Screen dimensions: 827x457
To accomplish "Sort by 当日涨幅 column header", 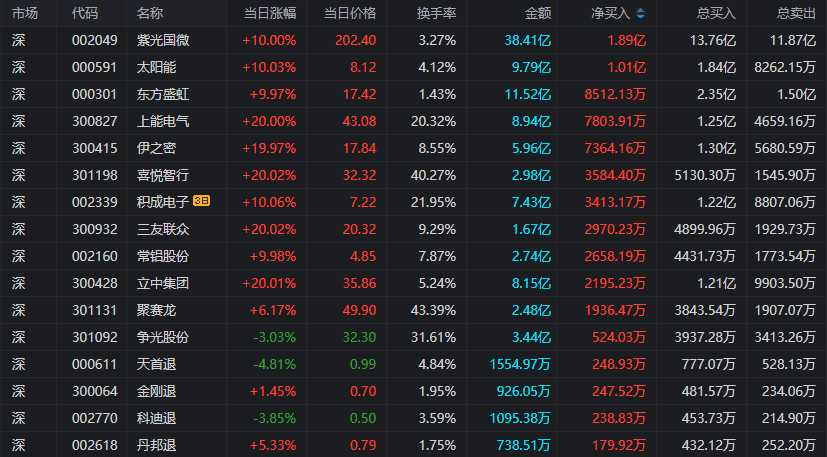I will point(270,13).
